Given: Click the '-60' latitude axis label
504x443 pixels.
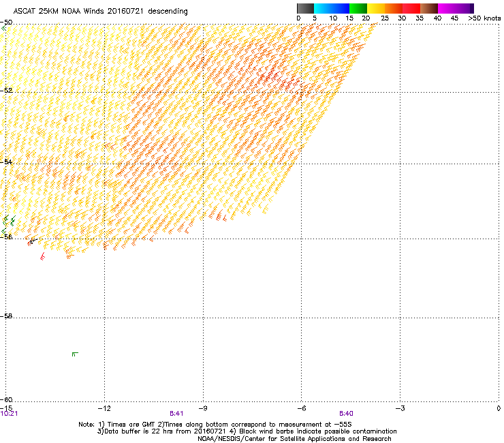Looking at the screenshot, I should click(6, 399).
